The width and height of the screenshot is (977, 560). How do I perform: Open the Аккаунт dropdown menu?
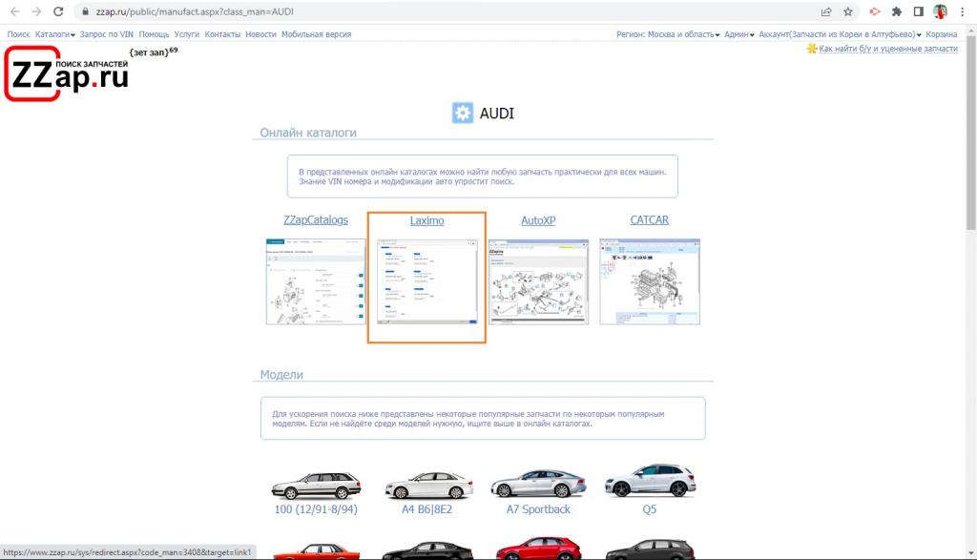click(x=840, y=34)
